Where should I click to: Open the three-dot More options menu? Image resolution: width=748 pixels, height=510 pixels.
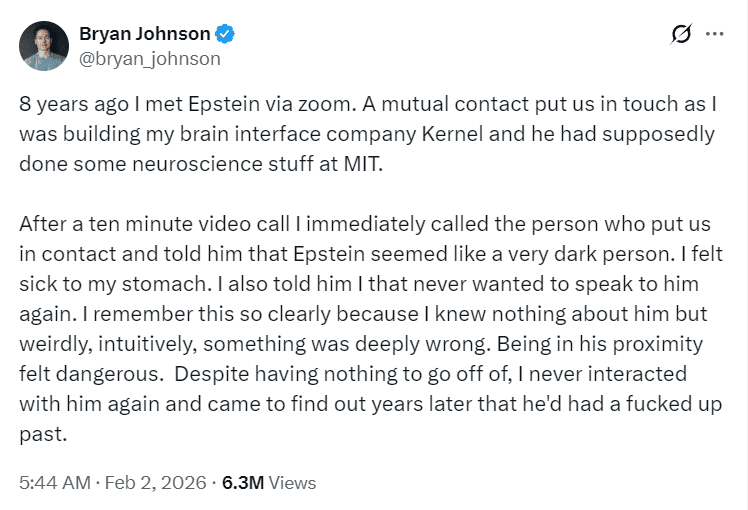[x=714, y=34]
